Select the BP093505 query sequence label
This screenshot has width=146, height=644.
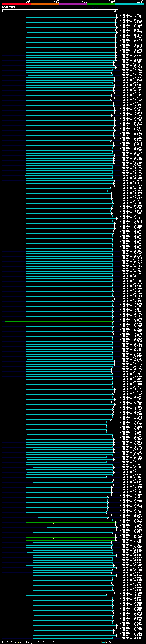tap(8, 7)
